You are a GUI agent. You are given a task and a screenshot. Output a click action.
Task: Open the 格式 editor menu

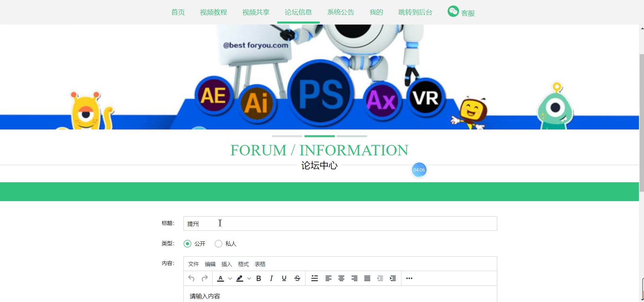tap(243, 264)
